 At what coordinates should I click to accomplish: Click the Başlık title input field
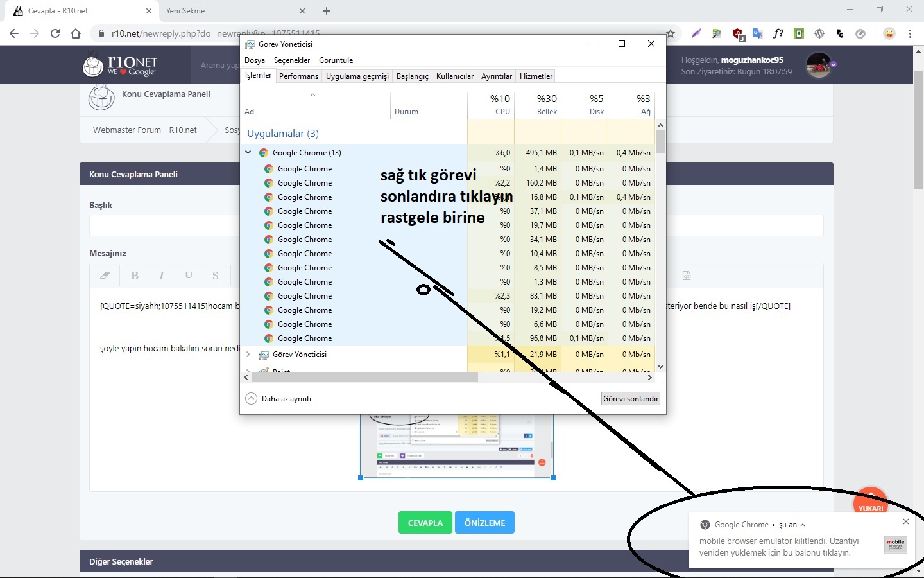[164, 225]
